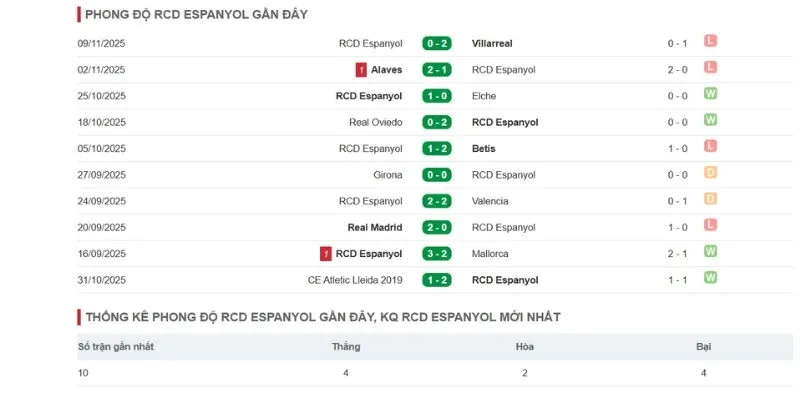Click the win badge for Real Oviedo match

pyautogui.click(x=711, y=121)
